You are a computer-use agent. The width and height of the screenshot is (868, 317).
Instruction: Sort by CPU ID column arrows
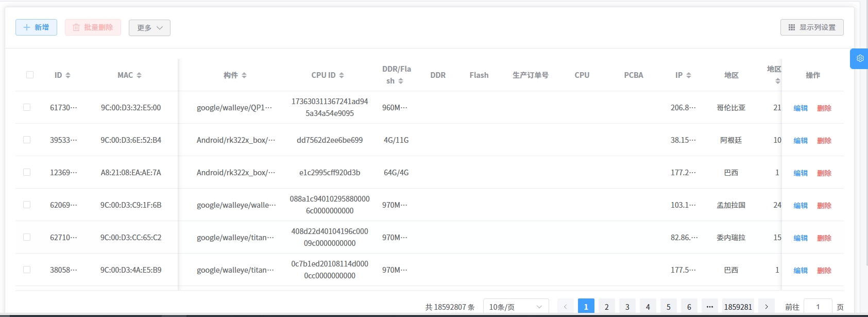[x=342, y=75]
